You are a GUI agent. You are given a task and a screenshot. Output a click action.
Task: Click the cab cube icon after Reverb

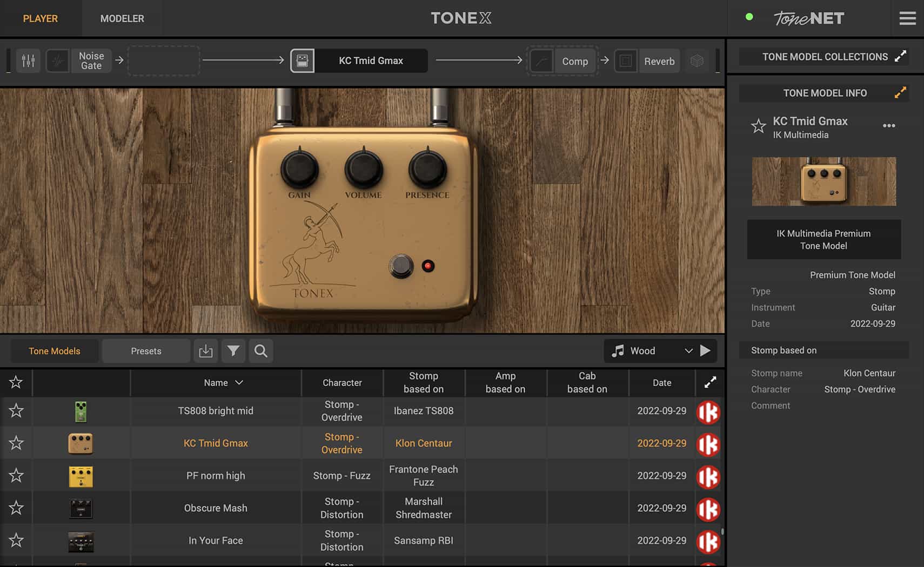(697, 60)
